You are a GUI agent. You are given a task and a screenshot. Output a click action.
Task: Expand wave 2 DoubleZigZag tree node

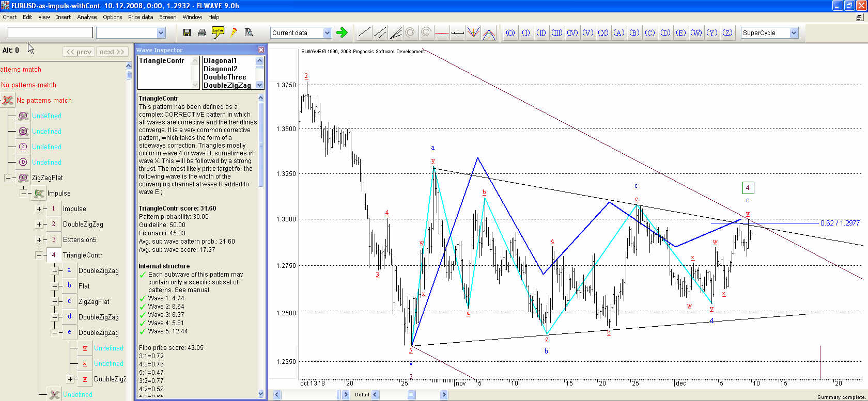click(39, 224)
